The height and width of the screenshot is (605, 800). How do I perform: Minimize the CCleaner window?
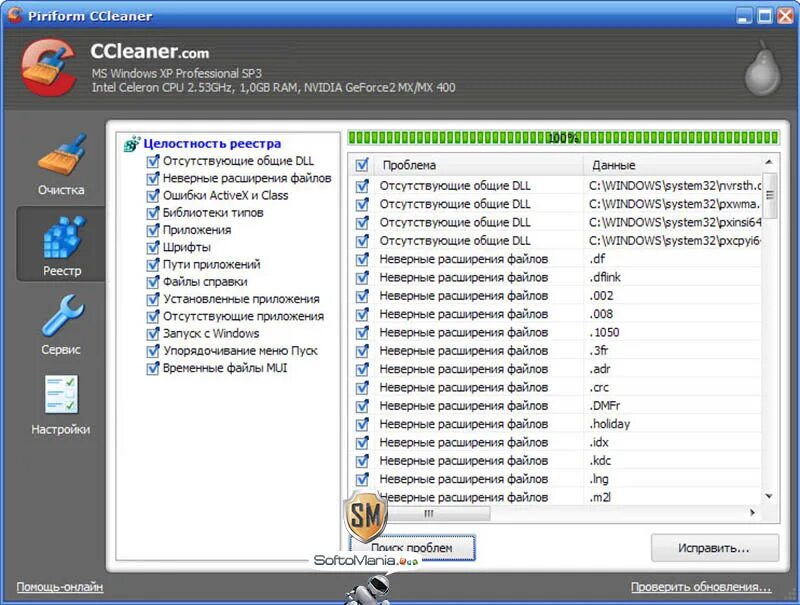click(745, 16)
